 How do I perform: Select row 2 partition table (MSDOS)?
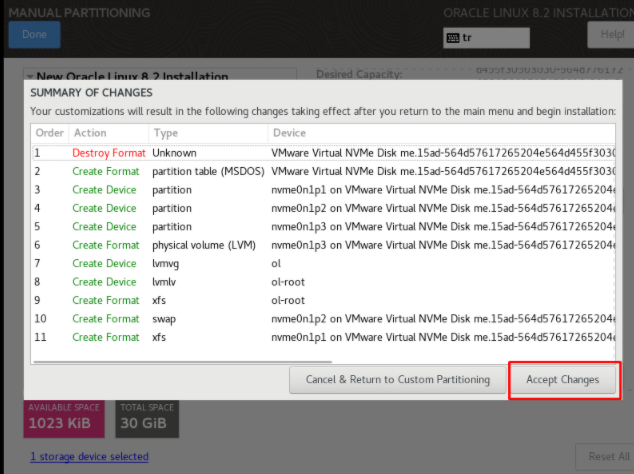(x=324, y=171)
